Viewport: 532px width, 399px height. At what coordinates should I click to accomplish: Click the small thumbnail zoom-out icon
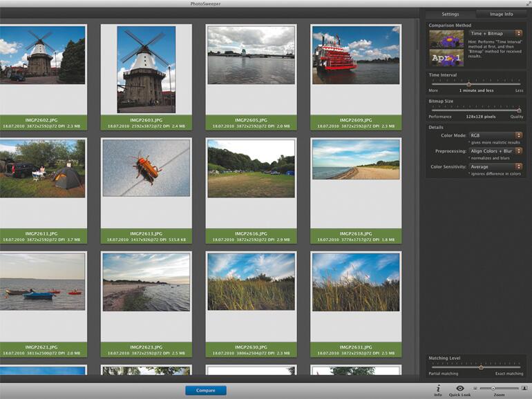[x=475, y=389]
